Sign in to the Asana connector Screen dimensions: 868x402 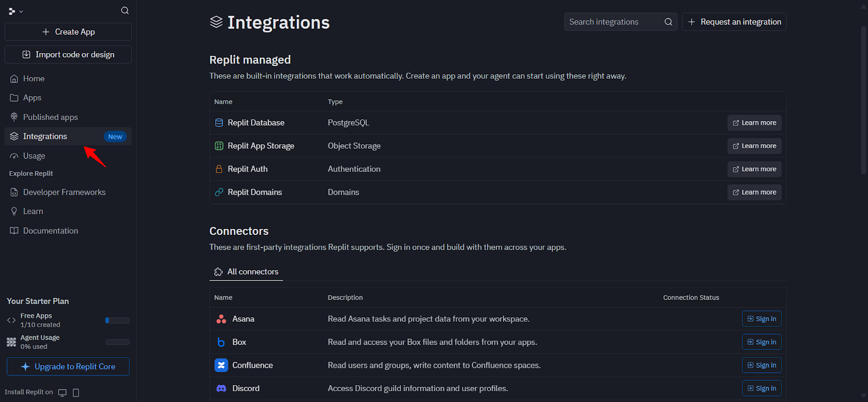tap(762, 319)
